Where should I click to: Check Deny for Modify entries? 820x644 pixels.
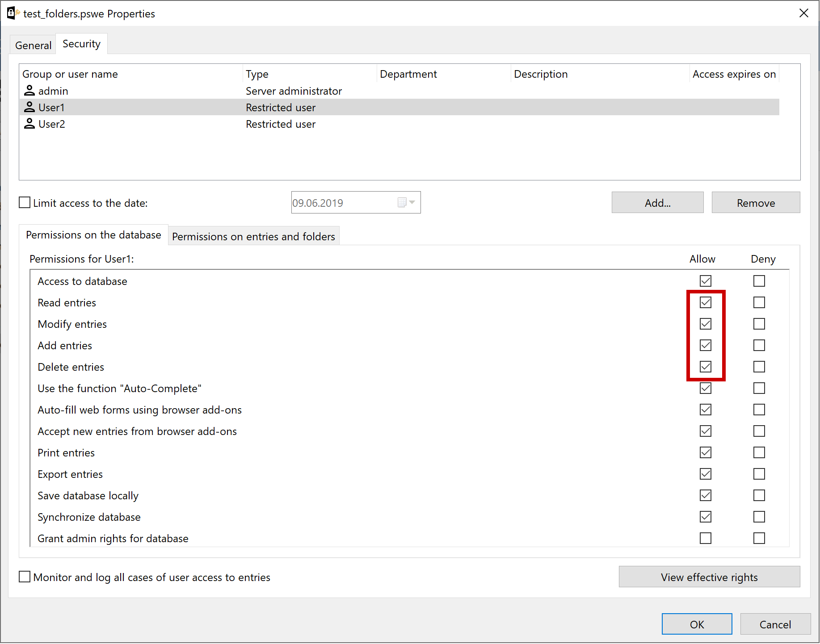[x=759, y=324]
